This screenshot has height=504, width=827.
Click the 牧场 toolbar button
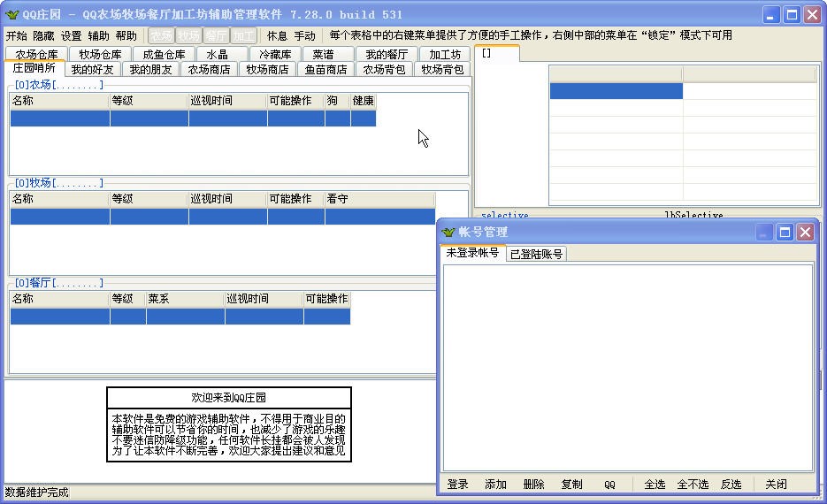pyautogui.click(x=188, y=36)
